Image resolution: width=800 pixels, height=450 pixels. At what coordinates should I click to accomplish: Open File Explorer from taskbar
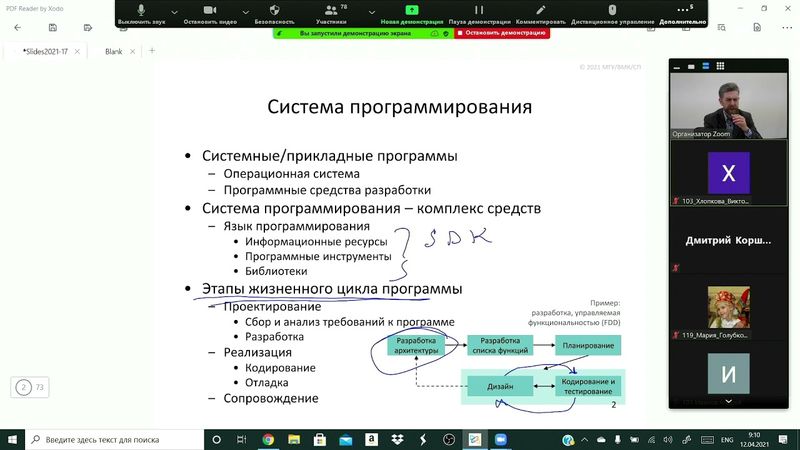(x=294, y=439)
